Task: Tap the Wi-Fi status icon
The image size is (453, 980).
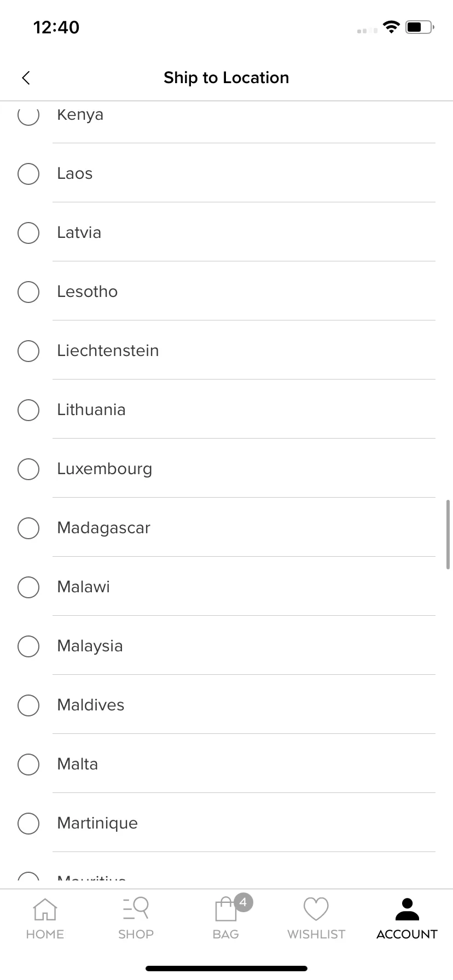Action: click(x=391, y=27)
